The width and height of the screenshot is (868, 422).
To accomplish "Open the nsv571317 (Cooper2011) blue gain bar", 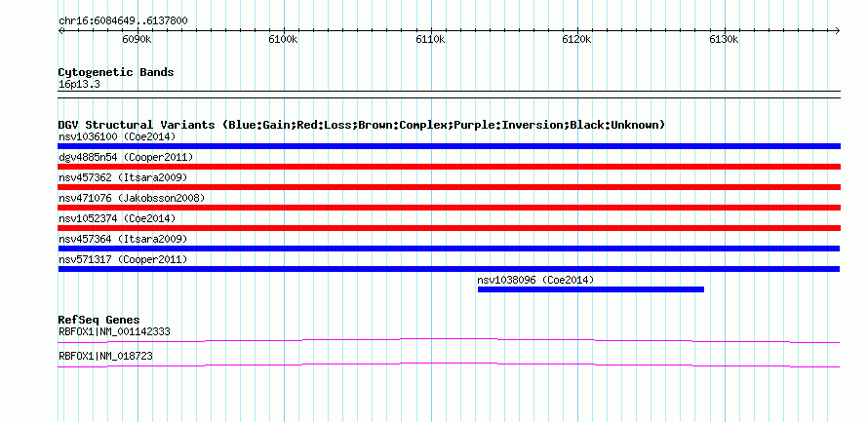I will coord(449,269).
